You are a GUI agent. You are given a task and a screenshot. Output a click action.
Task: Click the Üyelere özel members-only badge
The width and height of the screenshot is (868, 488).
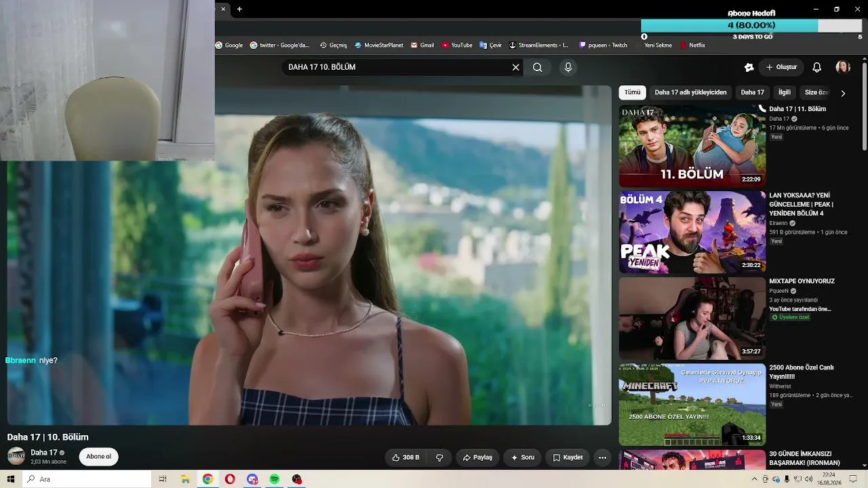791,317
